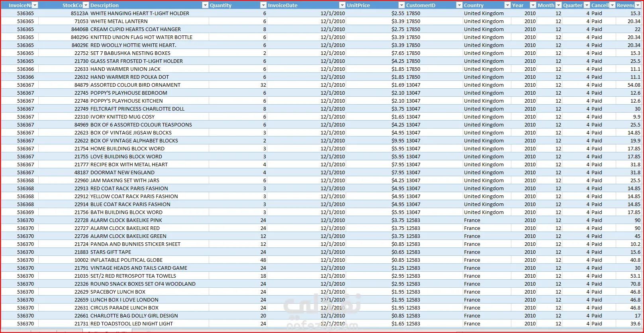Select cell 'PANDA AND BUNNIES STICKER SHEET'

click(149, 244)
